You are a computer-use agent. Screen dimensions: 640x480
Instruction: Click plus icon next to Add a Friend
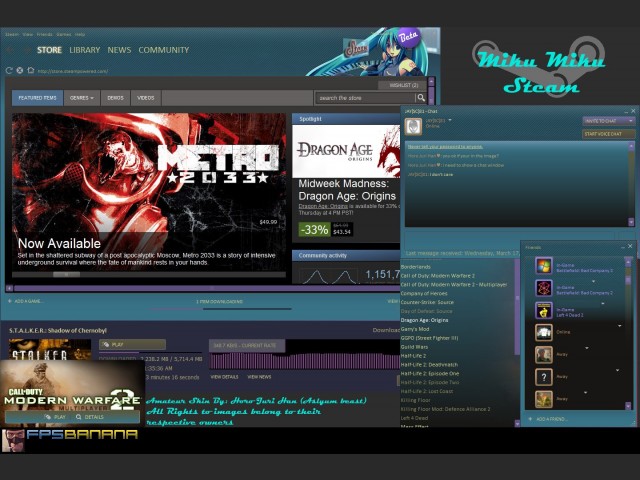point(530,419)
